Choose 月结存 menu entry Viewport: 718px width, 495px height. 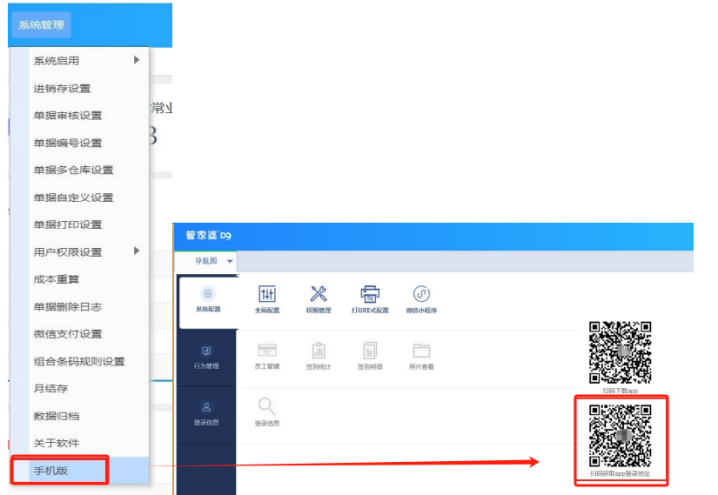coord(80,388)
